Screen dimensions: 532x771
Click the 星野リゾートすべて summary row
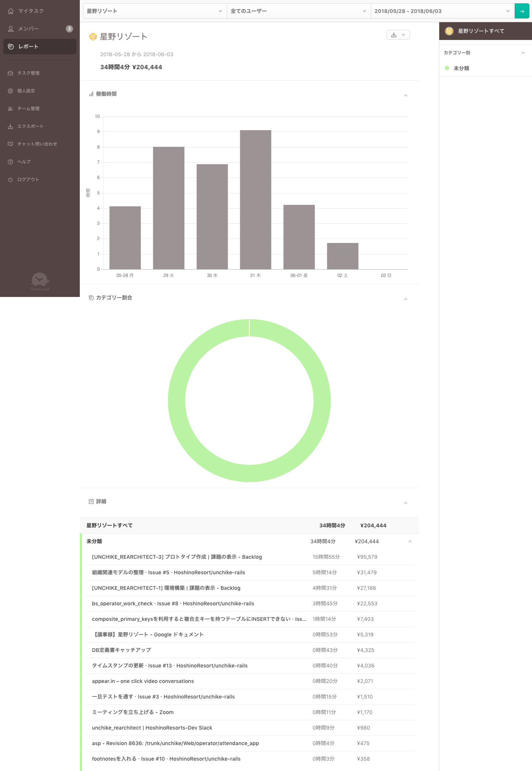249,525
